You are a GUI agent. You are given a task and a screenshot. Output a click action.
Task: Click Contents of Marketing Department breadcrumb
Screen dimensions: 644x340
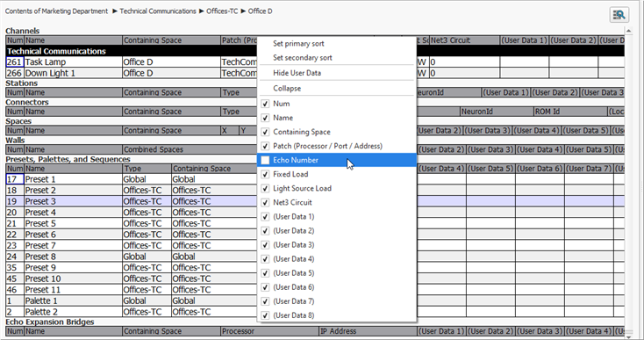56,11
